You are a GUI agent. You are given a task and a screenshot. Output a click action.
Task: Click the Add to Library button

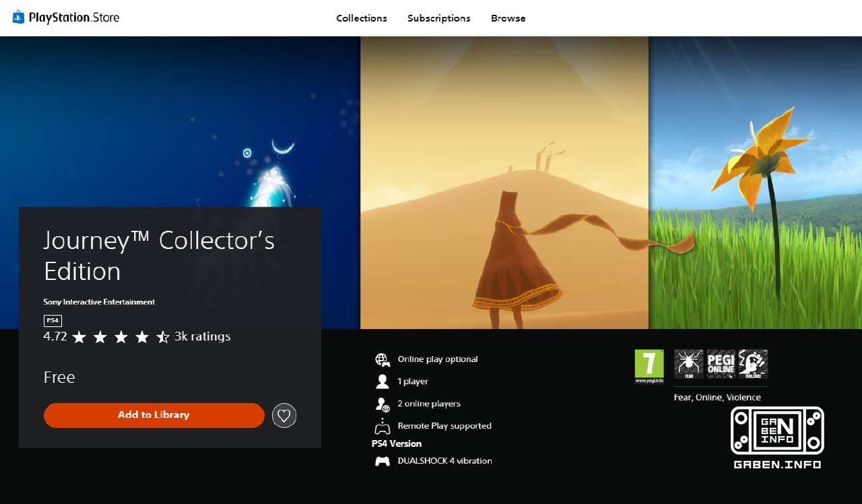pos(154,415)
